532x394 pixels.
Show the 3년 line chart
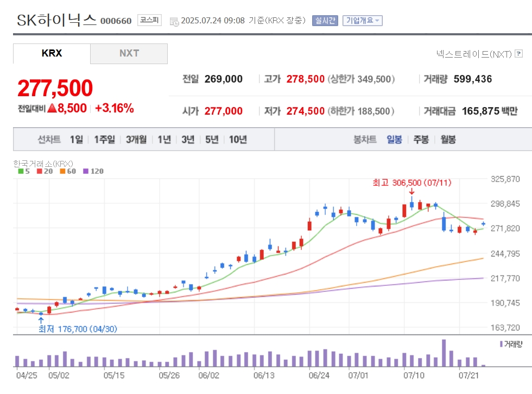click(x=188, y=139)
